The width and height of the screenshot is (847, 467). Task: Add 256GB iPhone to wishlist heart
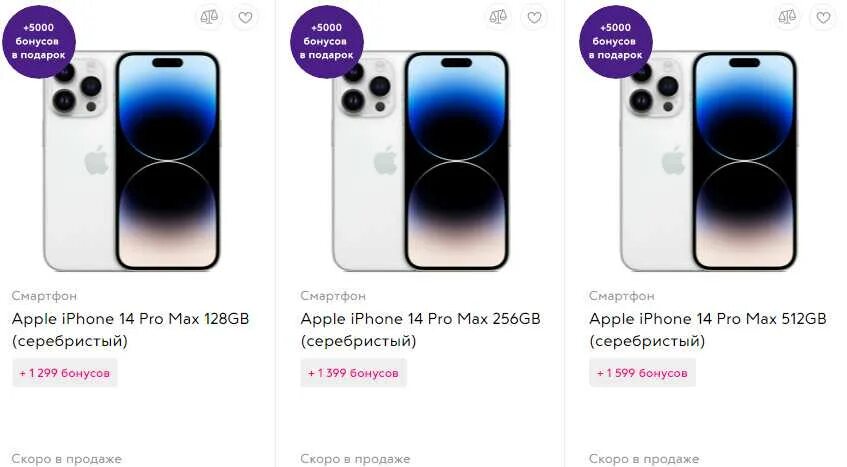534,17
